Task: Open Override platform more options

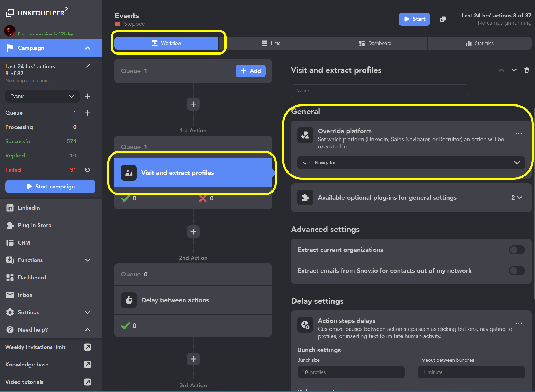Action: click(519, 133)
